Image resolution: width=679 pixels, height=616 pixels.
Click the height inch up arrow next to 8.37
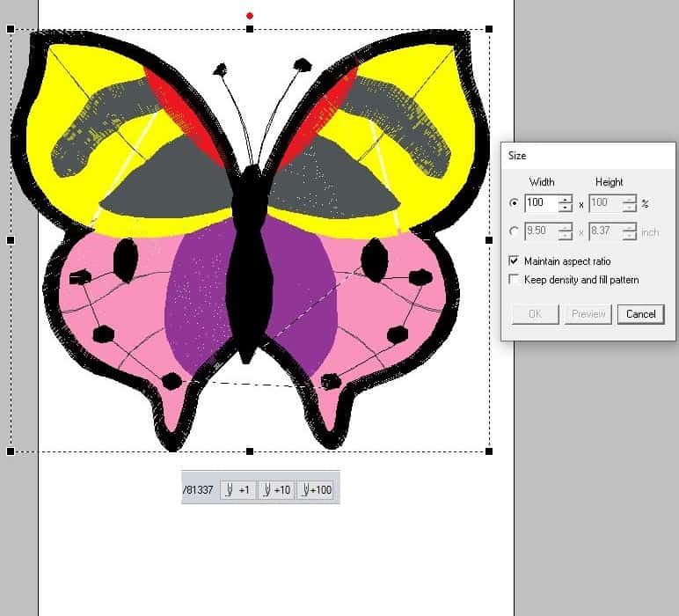pos(629,228)
